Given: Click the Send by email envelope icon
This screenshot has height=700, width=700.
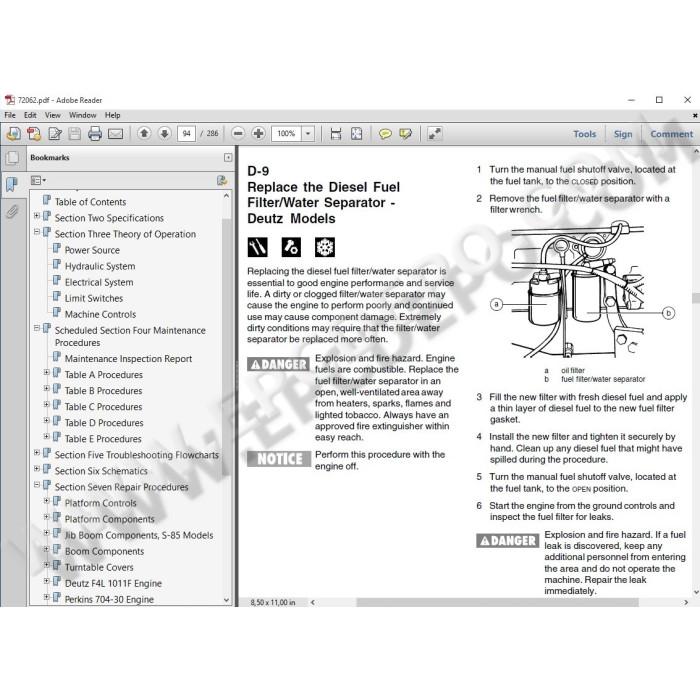Looking at the screenshot, I should [x=116, y=133].
